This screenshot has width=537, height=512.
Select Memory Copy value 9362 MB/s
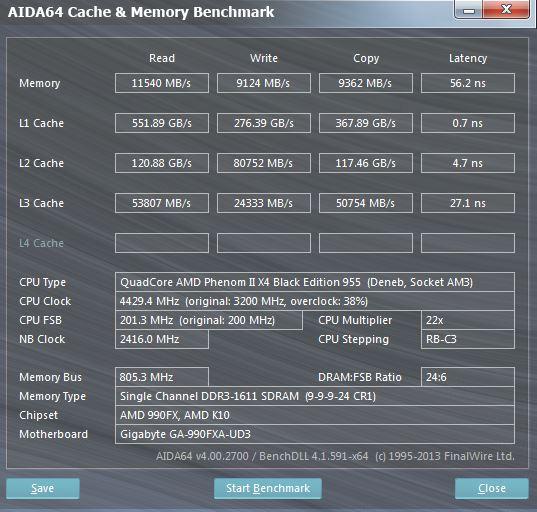click(366, 83)
